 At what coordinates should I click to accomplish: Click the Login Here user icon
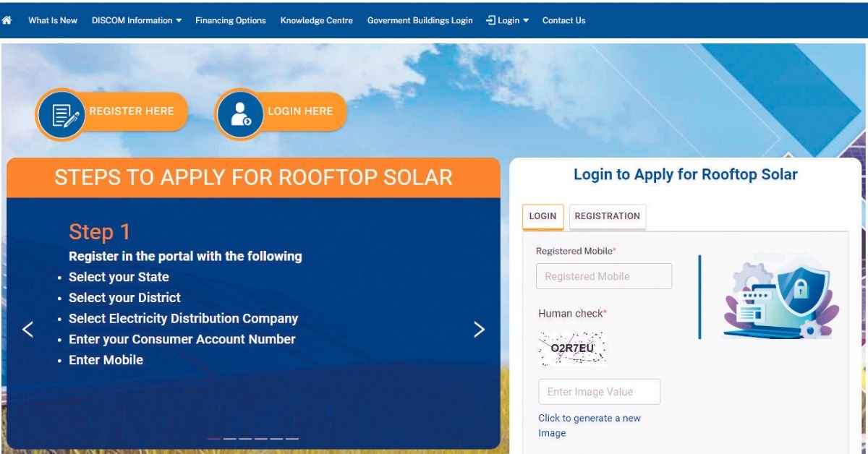tap(239, 114)
